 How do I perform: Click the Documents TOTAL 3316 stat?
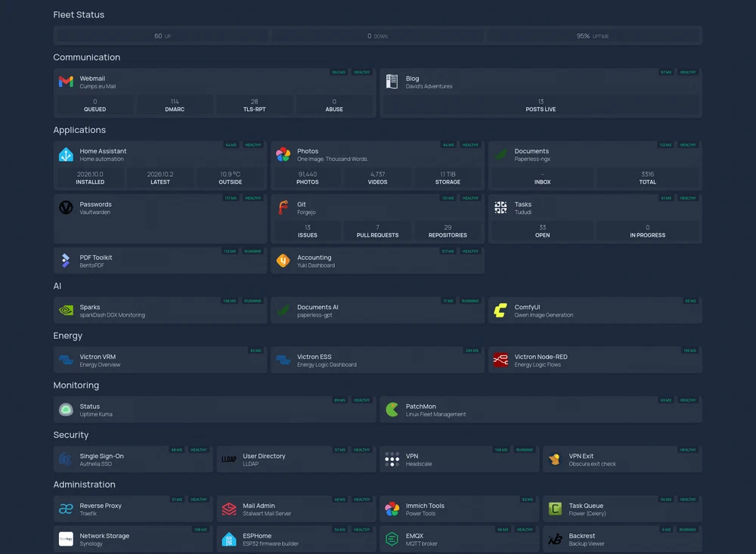(x=648, y=178)
